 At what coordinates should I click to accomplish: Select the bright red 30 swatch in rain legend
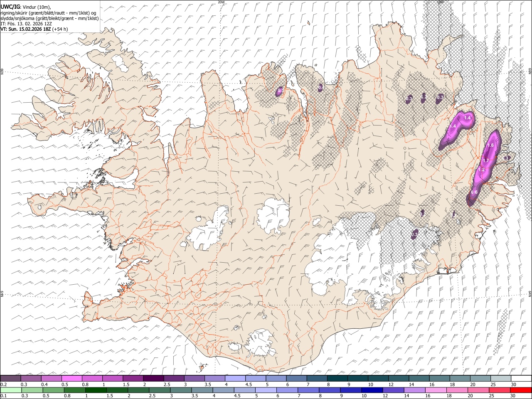tap(521, 390)
